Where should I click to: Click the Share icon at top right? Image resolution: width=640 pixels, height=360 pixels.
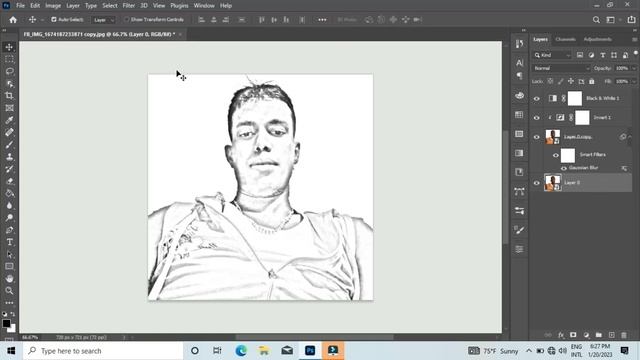click(631, 20)
